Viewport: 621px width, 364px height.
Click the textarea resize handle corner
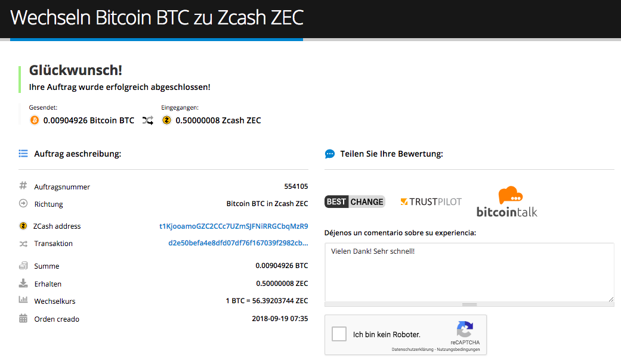tap(611, 299)
